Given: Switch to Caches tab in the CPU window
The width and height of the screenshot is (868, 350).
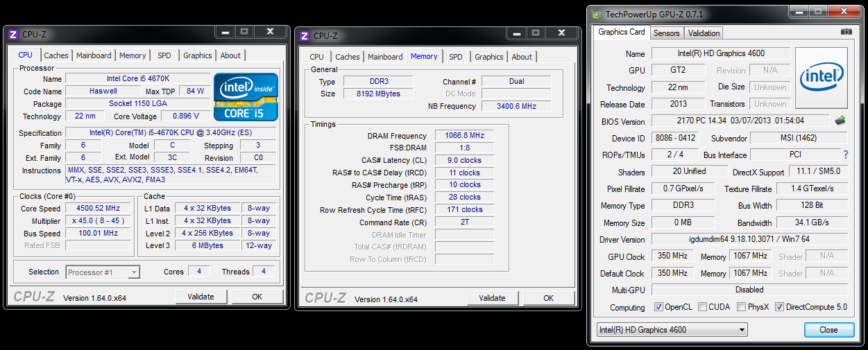Looking at the screenshot, I should tap(56, 55).
